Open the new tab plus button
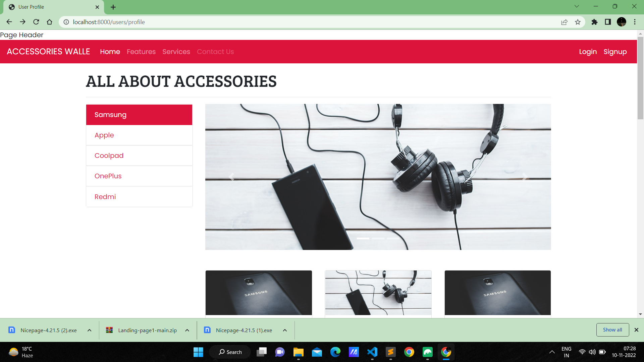This screenshot has width=644, height=362. tap(113, 7)
